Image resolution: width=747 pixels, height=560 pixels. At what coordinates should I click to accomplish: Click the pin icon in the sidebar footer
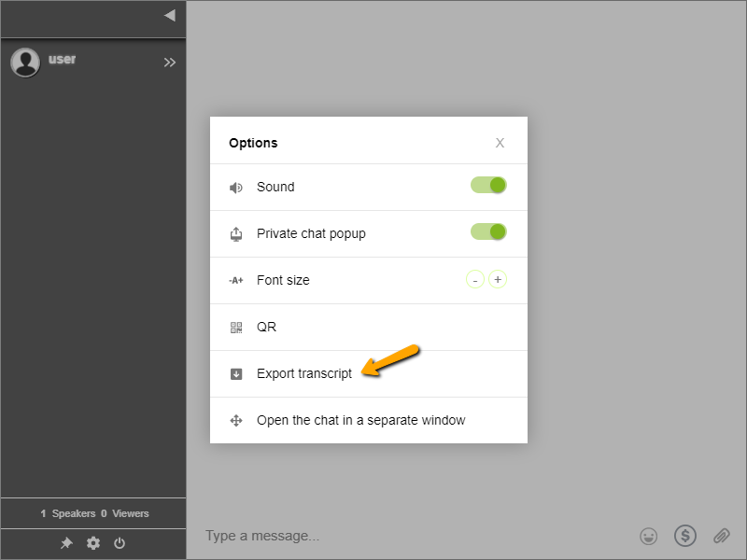66,542
